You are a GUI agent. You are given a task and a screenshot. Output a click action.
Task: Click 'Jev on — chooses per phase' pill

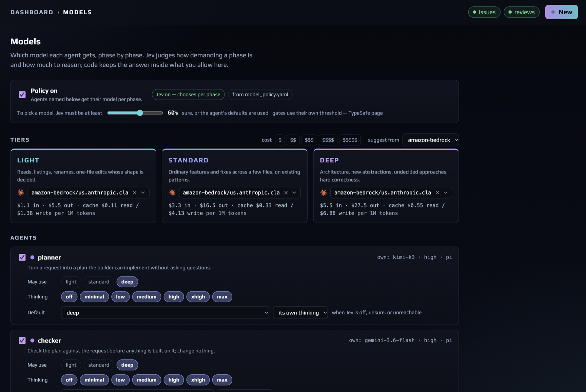(188, 95)
